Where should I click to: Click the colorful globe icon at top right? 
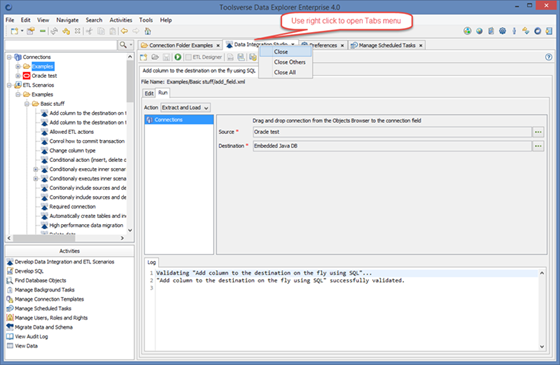(467, 31)
